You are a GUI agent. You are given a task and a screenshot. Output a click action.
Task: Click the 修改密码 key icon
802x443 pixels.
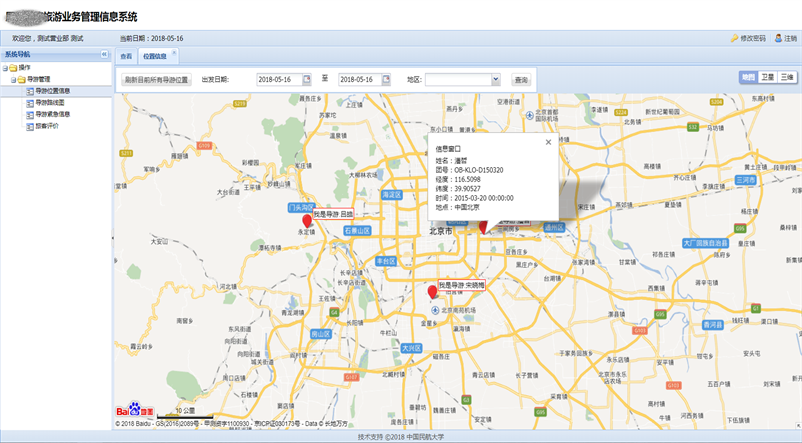click(734, 38)
